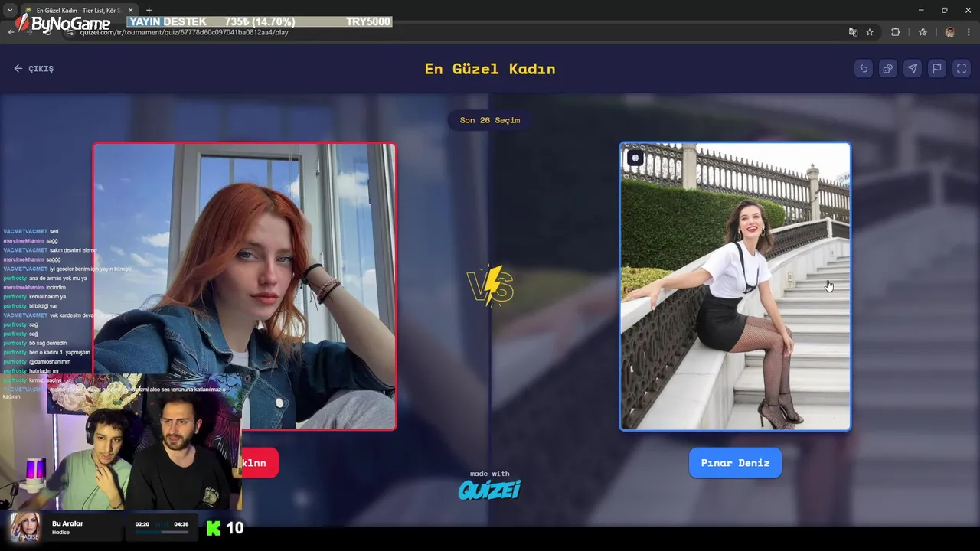Undo the last choice with the undo icon
The height and width of the screenshot is (551, 980).
863,68
